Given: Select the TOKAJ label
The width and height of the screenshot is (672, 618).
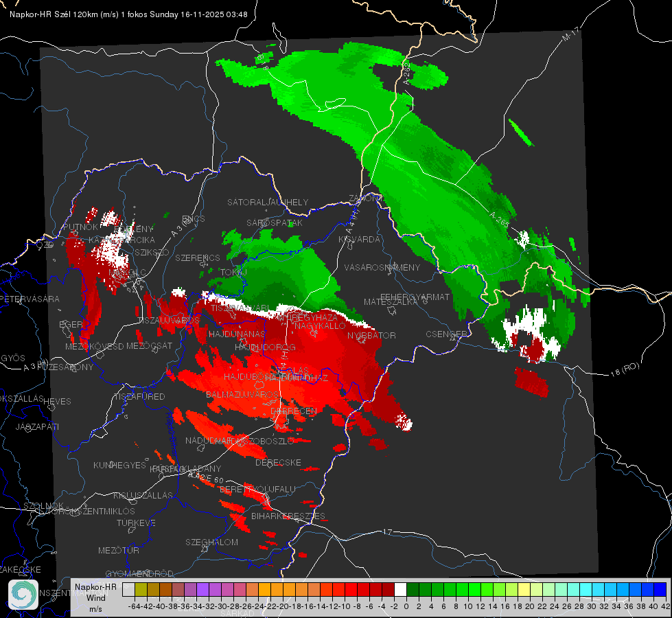Looking at the screenshot, I should point(233,273).
